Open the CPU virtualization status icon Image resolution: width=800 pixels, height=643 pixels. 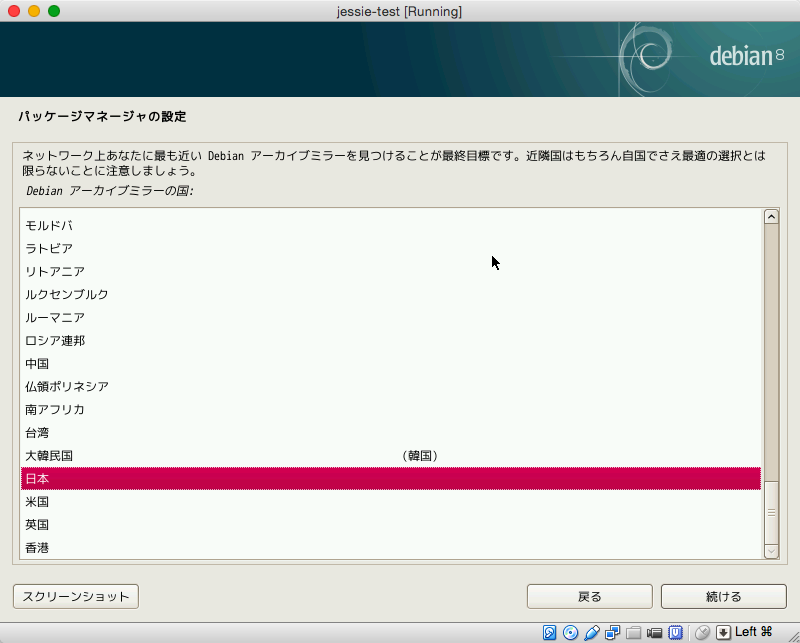click(676, 633)
